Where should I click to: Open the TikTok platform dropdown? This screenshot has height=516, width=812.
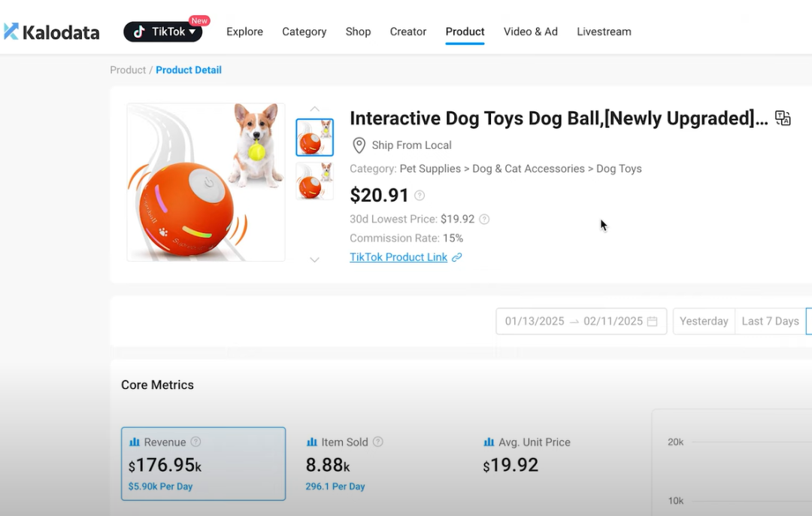(163, 32)
